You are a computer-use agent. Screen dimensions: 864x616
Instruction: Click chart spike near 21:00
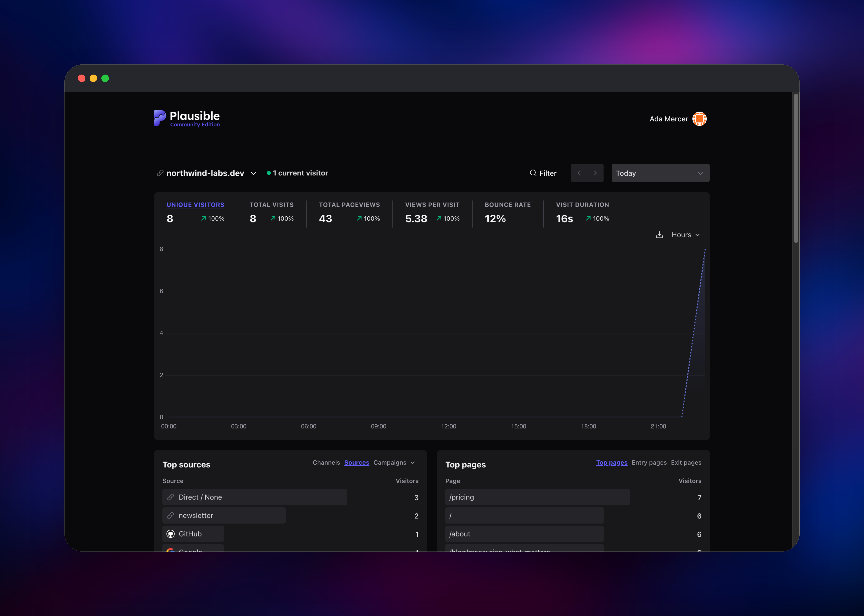(x=694, y=333)
